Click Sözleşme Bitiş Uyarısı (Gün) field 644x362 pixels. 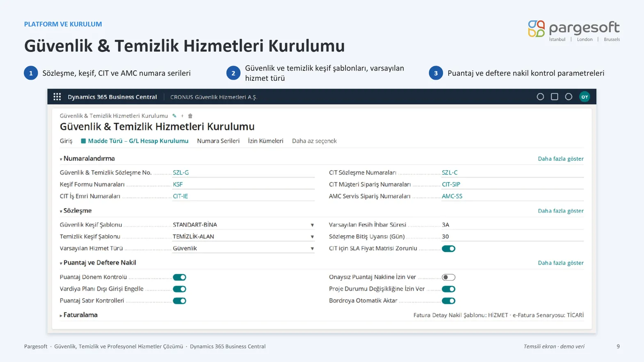pos(513,237)
